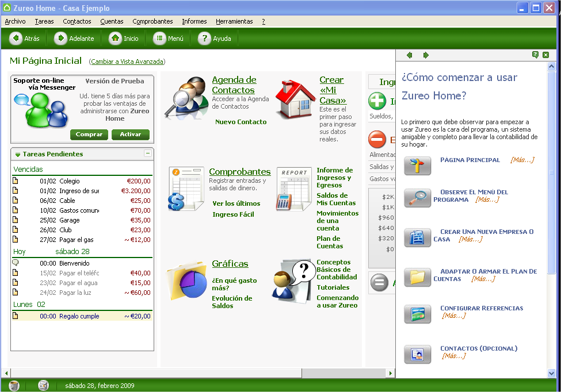Open the Evolución de Saldos link
Image resolution: width=561 pixels, height=392 pixels.
(x=232, y=302)
